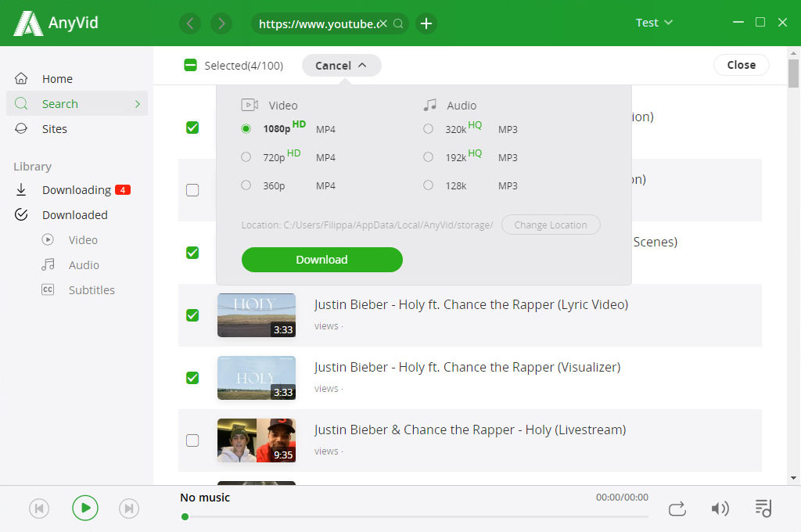Uncheck the Holy Visualizer checkbox
801x532 pixels.
[x=192, y=378]
